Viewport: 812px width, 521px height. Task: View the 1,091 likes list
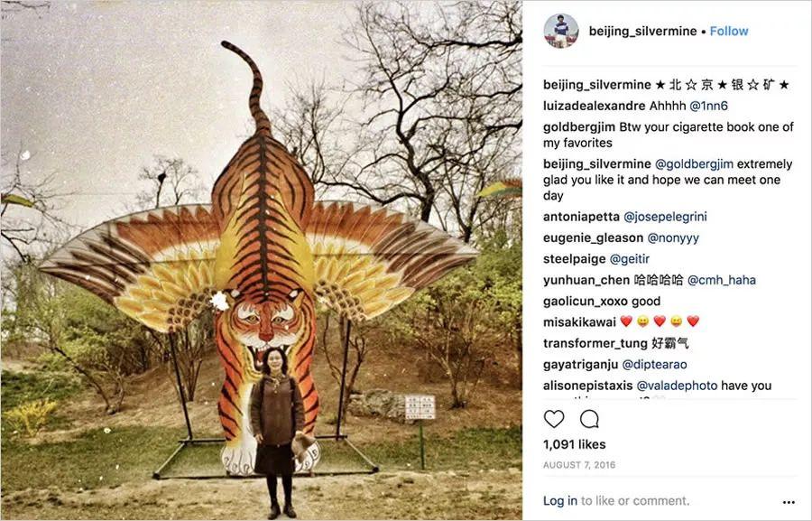[x=574, y=444]
